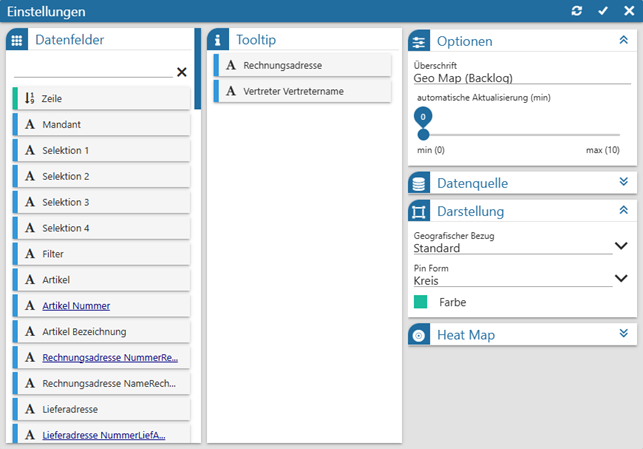Expand the Datenquelle section

(x=623, y=182)
